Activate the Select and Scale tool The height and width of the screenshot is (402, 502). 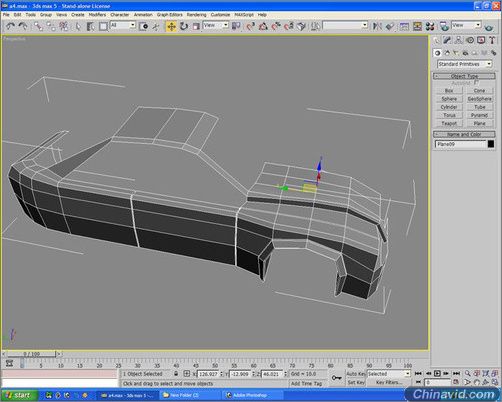196,26
